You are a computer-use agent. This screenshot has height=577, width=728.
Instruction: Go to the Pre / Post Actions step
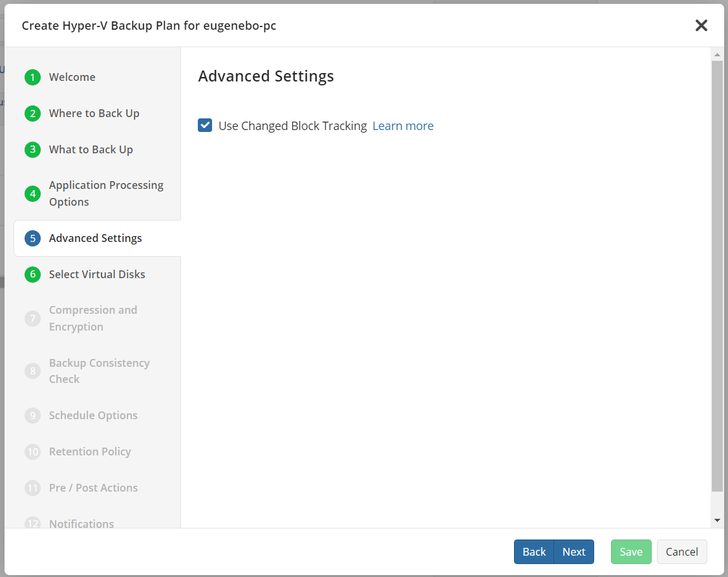click(x=93, y=488)
